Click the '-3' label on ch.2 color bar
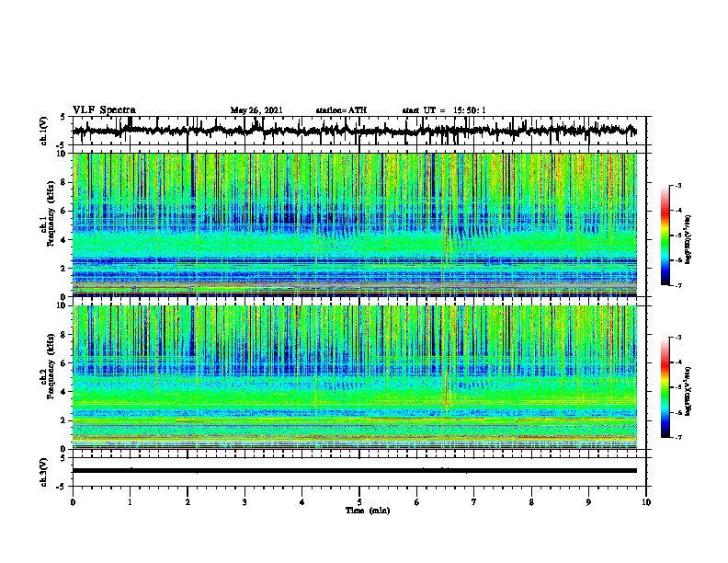 (x=678, y=338)
